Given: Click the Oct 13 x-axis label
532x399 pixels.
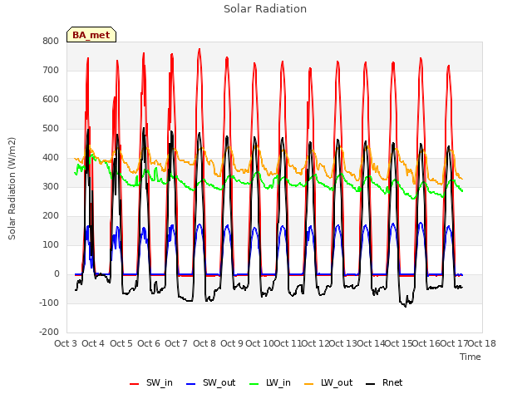Looking at the screenshot, I should [x=343, y=343].
